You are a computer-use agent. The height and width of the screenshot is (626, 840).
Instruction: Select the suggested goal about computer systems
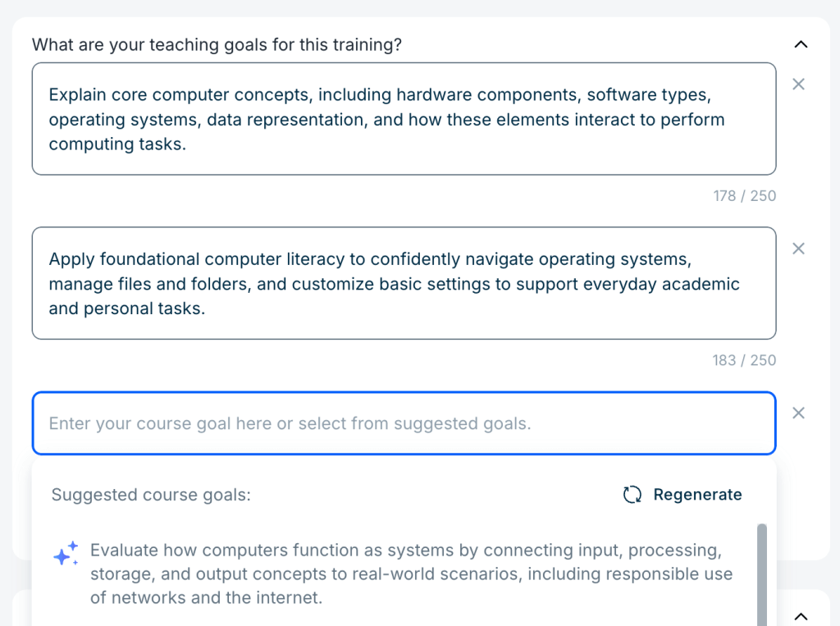click(410, 573)
